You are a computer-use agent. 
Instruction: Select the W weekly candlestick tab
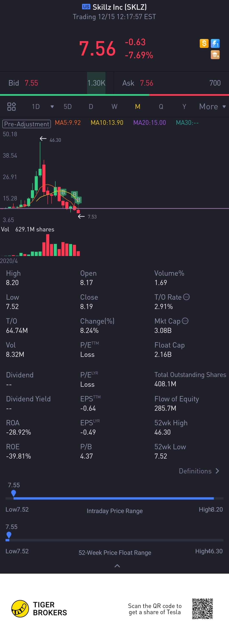pos(114,107)
